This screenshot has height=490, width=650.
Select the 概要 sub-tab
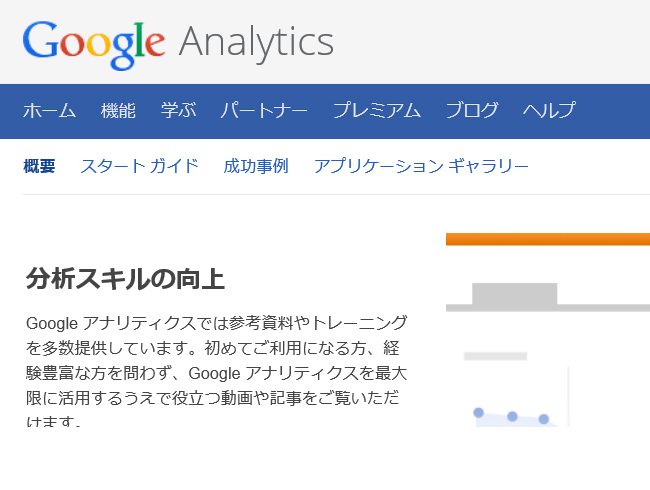(39, 166)
